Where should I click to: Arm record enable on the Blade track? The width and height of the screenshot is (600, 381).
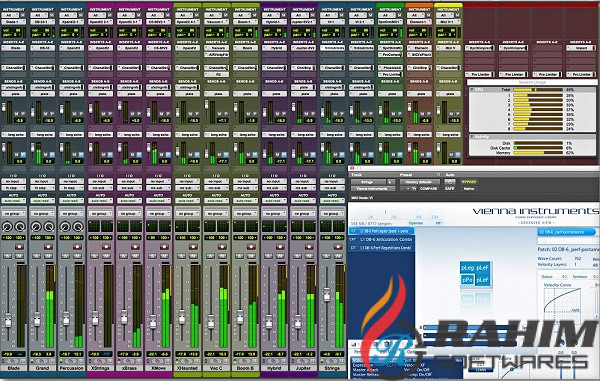click(19, 247)
